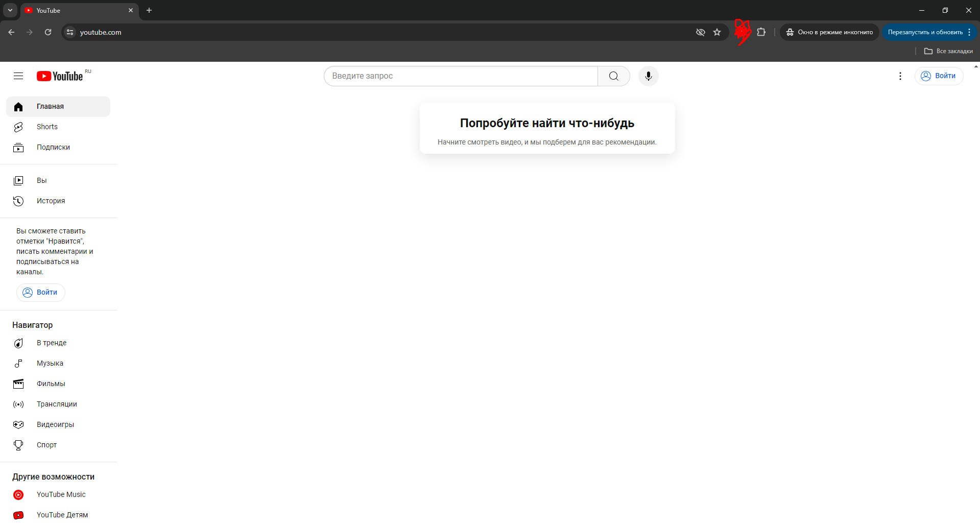Image resolution: width=980 pixels, height=525 pixels.
Task: Open YouTube settings three-dot menu
Action: 900,76
